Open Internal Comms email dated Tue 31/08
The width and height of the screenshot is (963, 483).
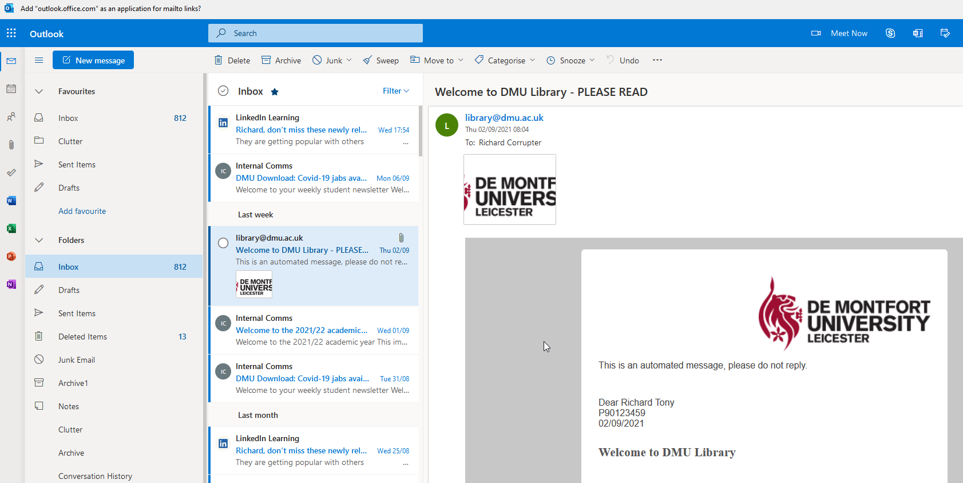[x=314, y=378]
